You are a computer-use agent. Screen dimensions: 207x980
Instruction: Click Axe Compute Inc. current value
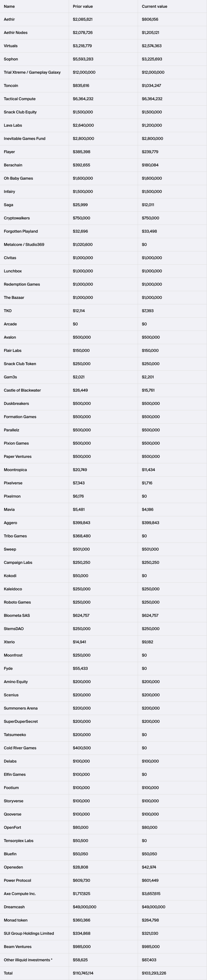[x=151, y=894]
